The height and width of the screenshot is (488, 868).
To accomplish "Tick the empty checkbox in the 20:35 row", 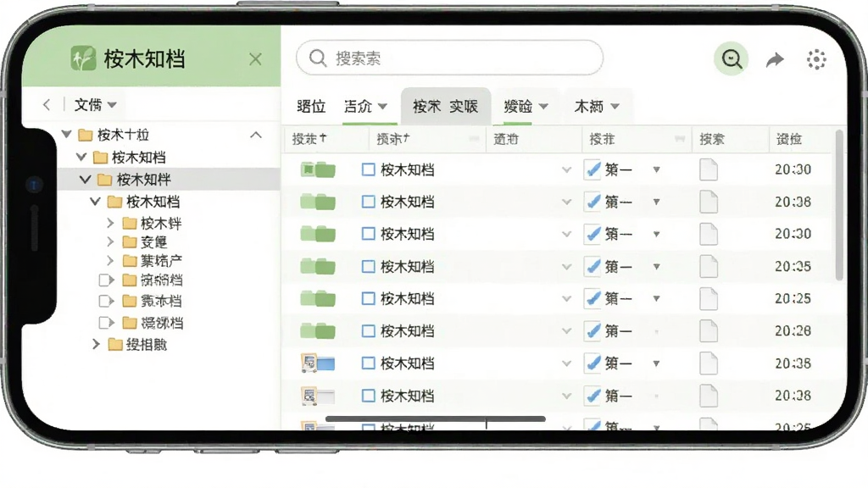I will point(368,267).
